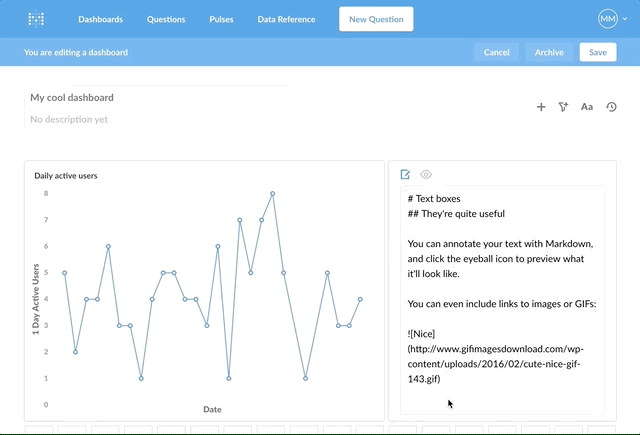The width and height of the screenshot is (640, 435).
Task: Go to the Questions nav item
Action: click(166, 19)
